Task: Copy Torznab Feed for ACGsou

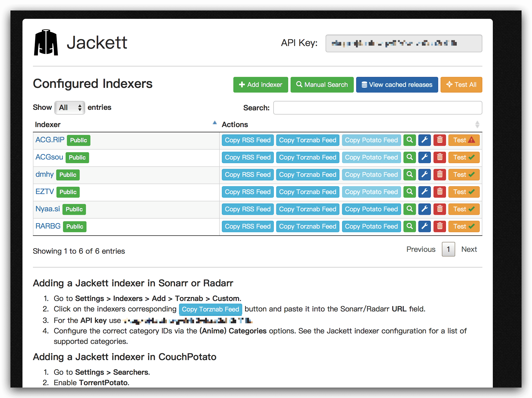Action: click(x=308, y=157)
